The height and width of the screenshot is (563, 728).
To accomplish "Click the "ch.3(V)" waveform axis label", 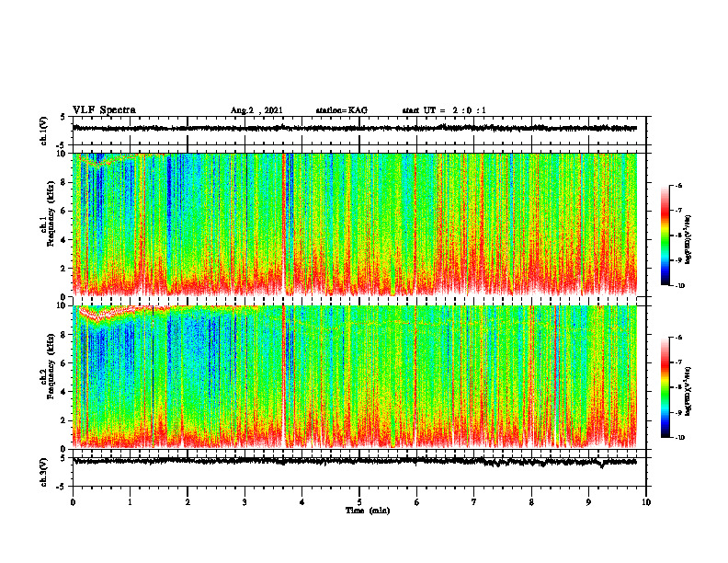I will click(x=44, y=473).
